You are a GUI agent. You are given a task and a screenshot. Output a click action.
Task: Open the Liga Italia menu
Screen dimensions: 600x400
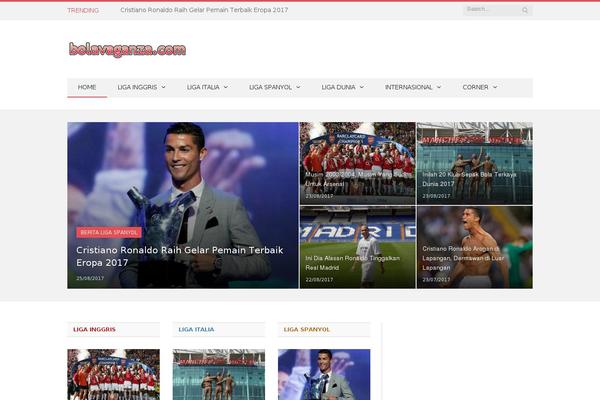click(x=203, y=87)
